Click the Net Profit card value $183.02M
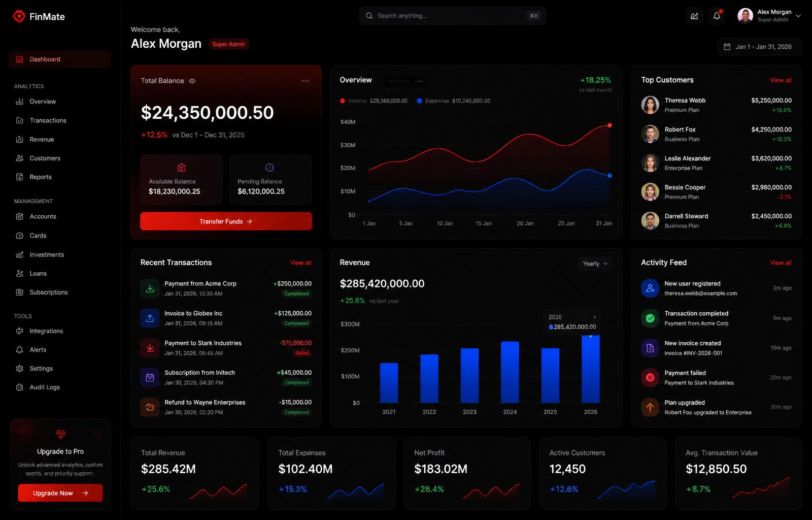 tap(441, 469)
